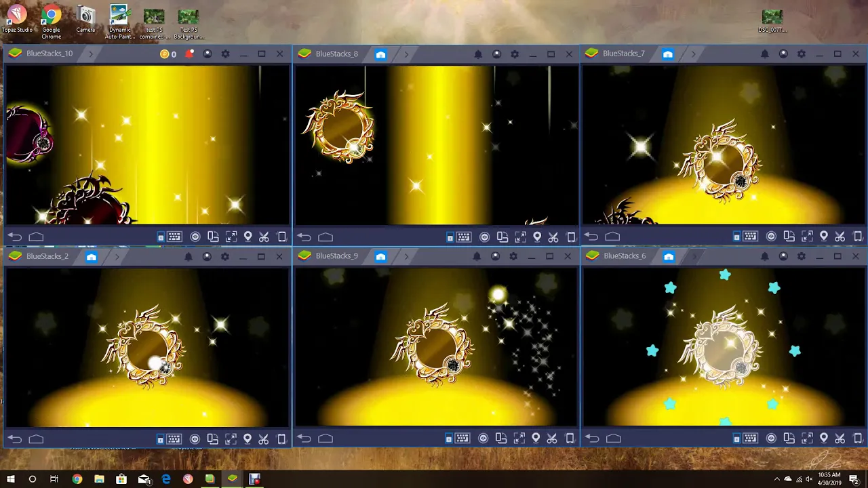Toggle overlay eye icon in BlueStacks_7
868x488 pixels.
pos(771,237)
